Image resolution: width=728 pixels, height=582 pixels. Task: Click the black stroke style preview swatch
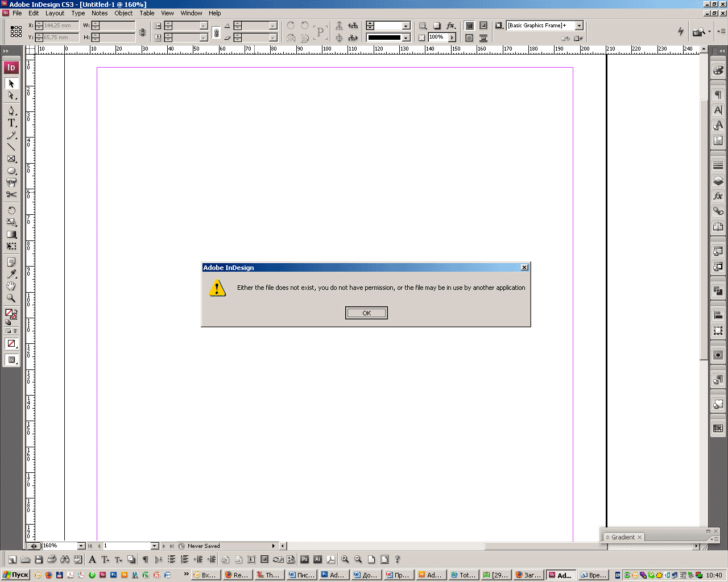click(384, 38)
